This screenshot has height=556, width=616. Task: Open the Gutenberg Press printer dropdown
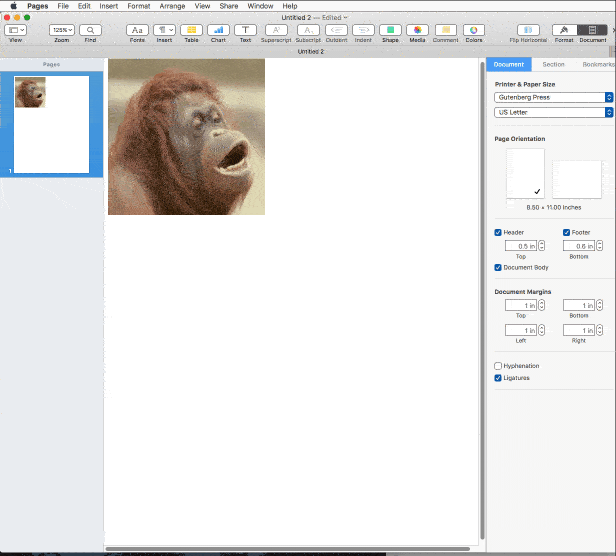(x=553, y=97)
